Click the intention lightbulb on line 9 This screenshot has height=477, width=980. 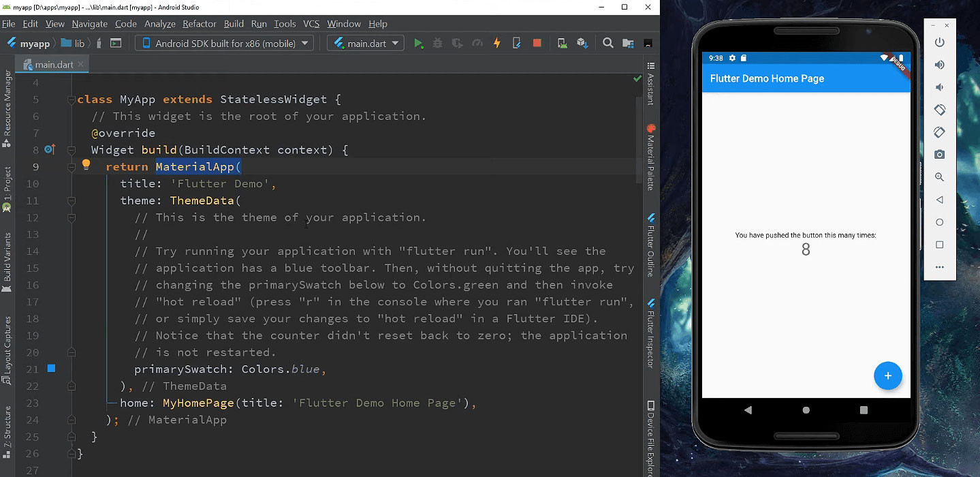pyautogui.click(x=86, y=164)
